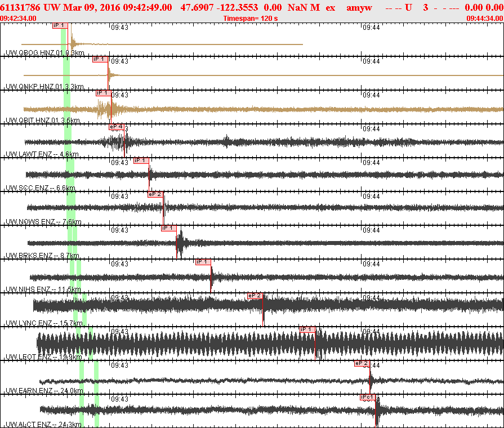Select the iP 1 pick flag on QNKP trace
The width and height of the screenshot is (504, 428).
point(100,59)
